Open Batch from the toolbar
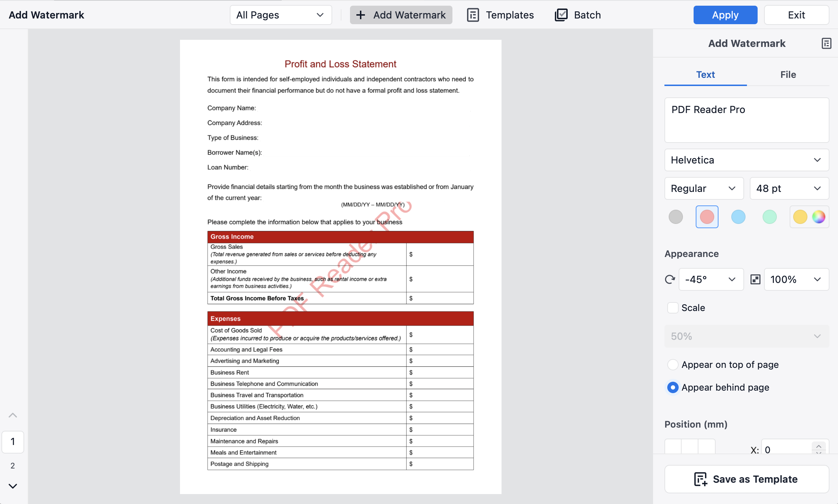Viewport: 838px width, 504px height. coord(578,15)
